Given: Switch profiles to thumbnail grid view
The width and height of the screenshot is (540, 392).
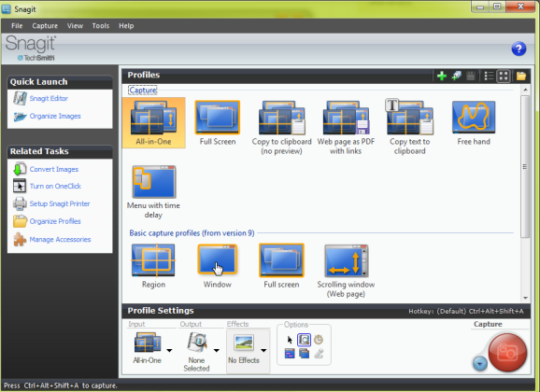Looking at the screenshot, I should [x=504, y=76].
